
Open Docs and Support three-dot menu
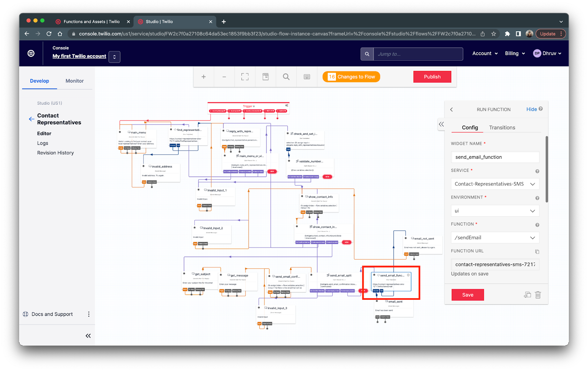(89, 314)
